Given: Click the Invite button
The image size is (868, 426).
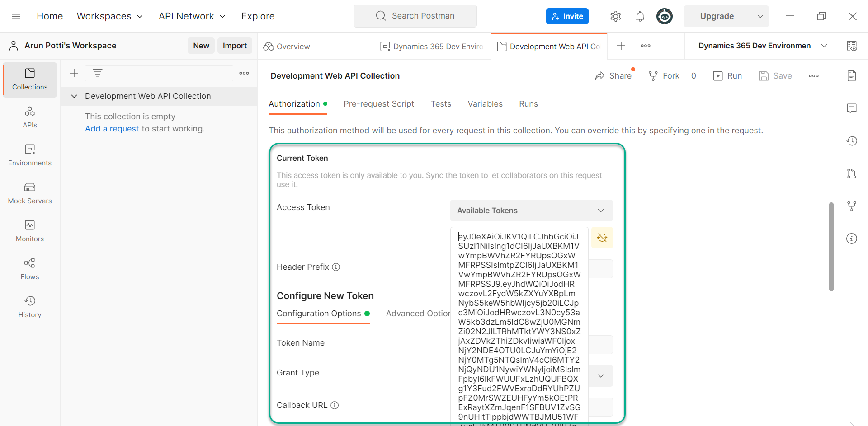Looking at the screenshot, I should [567, 16].
